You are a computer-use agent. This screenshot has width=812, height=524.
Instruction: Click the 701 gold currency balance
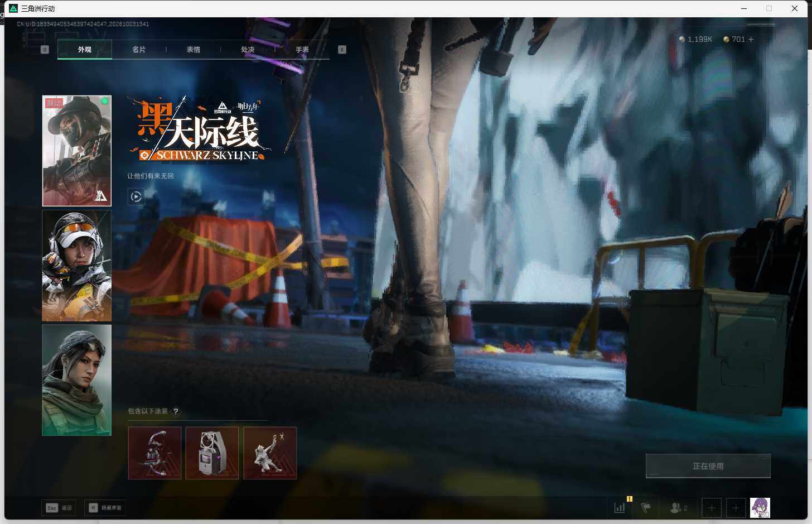[734, 40]
